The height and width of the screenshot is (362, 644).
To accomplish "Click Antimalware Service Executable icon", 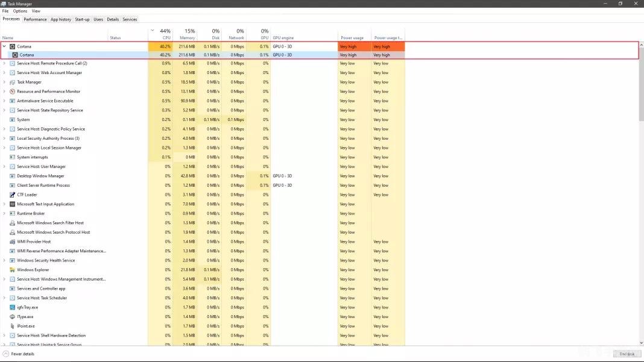I will [12, 101].
